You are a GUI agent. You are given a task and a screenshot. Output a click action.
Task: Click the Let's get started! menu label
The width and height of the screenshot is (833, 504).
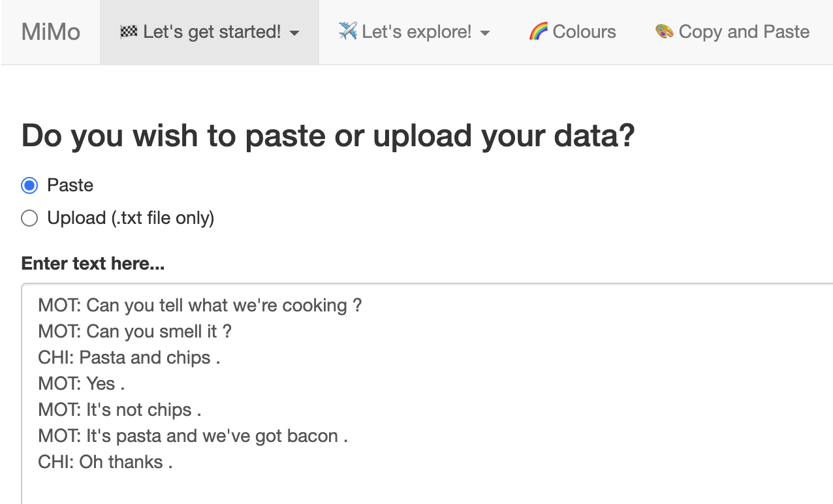pos(212,31)
